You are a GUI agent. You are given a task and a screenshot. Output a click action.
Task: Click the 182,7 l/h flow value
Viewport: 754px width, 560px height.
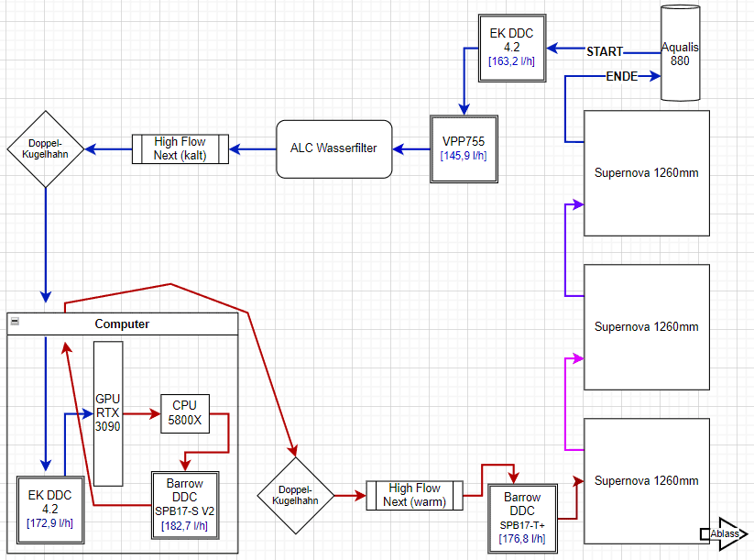(184, 526)
